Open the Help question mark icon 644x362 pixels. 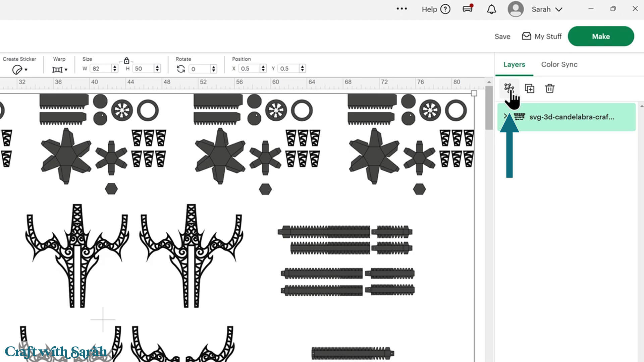(445, 9)
